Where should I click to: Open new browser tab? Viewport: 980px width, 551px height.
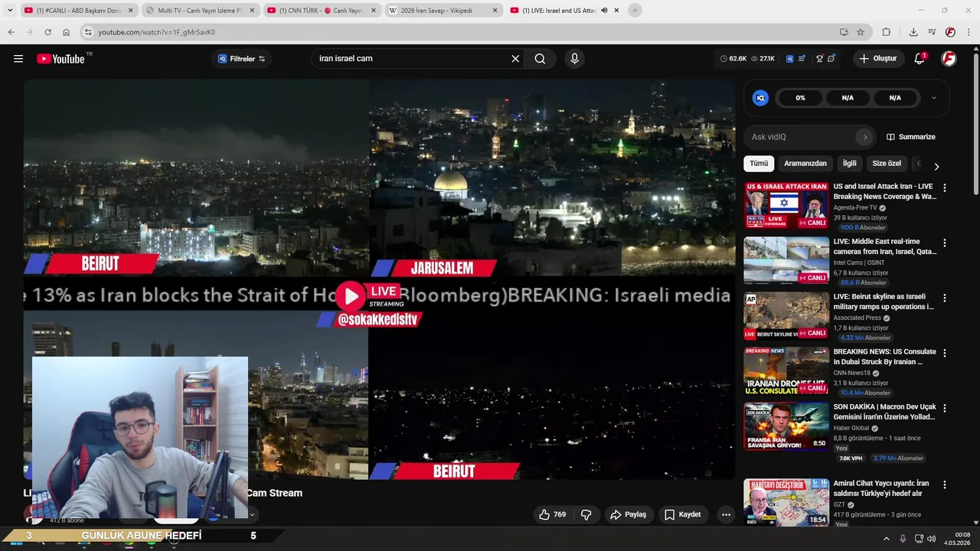click(x=635, y=11)
